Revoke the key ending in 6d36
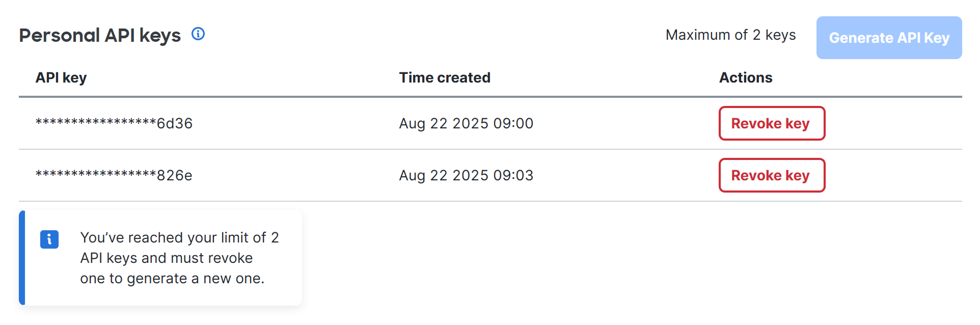980x325 pixels. pyautogui.click(x=771, y=123)
